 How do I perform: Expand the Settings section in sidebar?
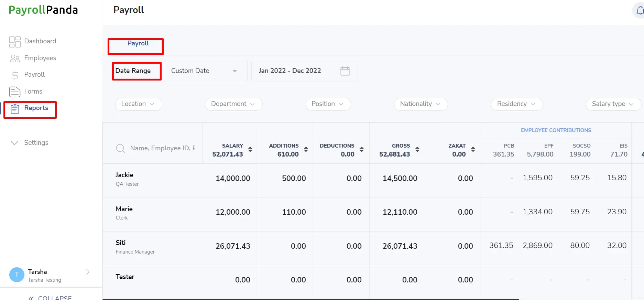30,143
